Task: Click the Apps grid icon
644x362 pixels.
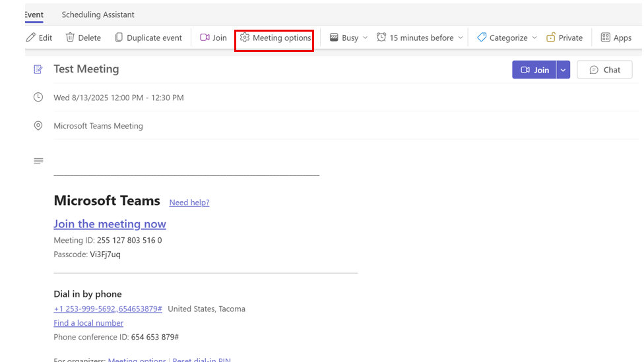Action: [605, 38]
